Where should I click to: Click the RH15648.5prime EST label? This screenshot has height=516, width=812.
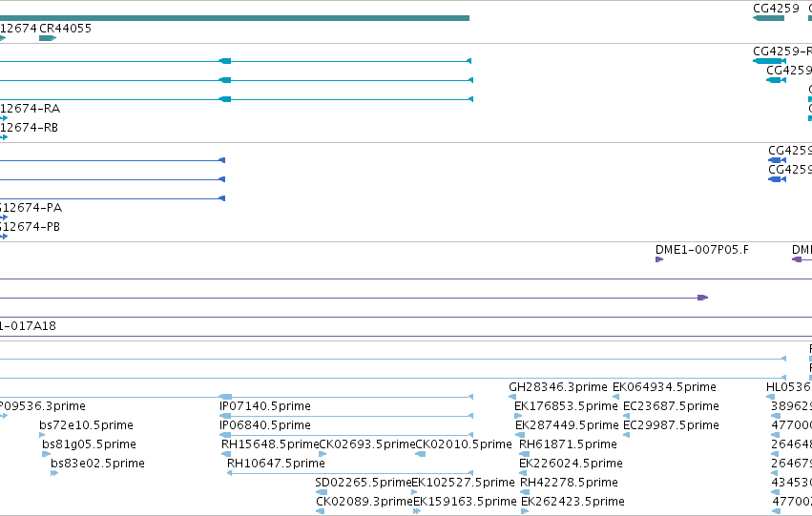(x=270, y=444)
